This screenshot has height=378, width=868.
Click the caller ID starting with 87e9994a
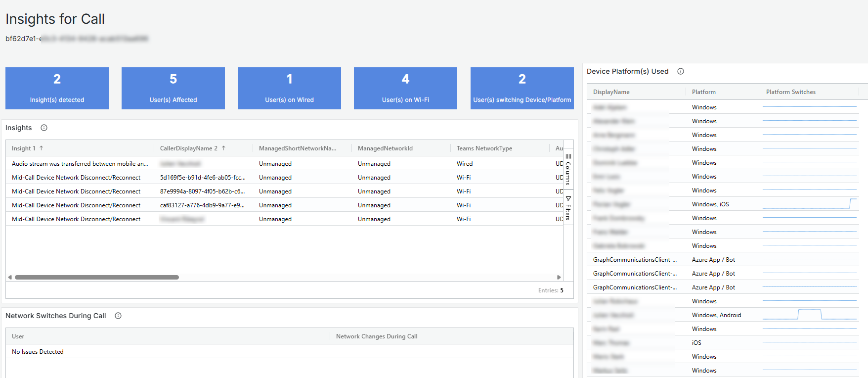[202, 191]
